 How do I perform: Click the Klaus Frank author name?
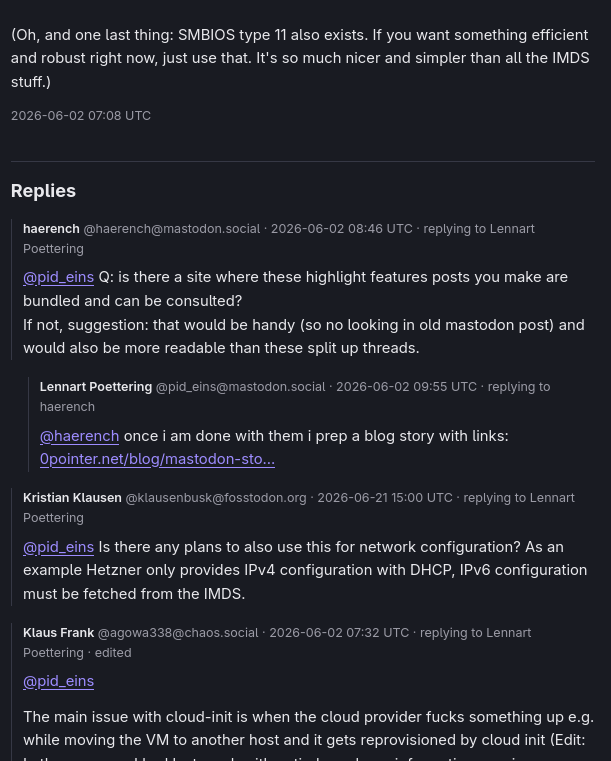point(59,633)
